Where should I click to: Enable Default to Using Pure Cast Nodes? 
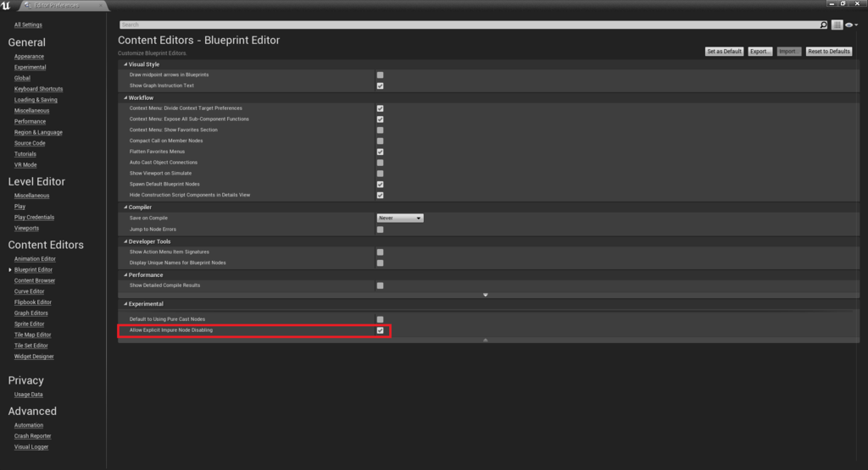coord(381,319)
